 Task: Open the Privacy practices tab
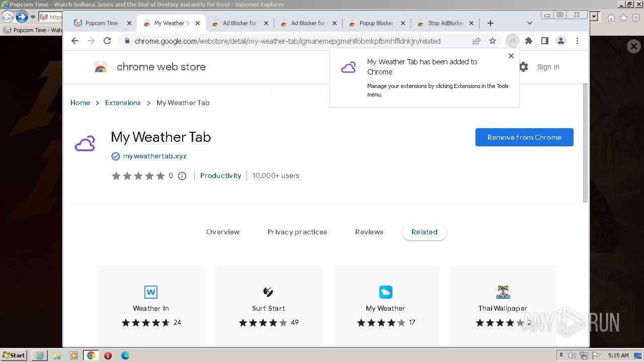tap(297, 232)
